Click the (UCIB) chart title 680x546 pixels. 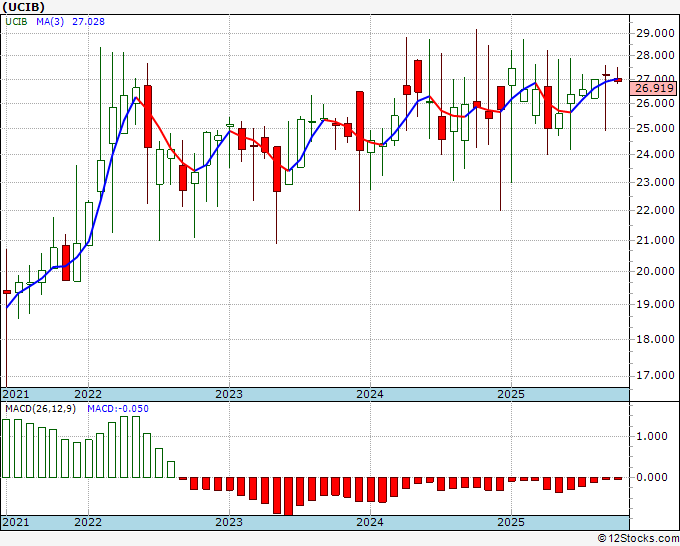coord(23,7)
